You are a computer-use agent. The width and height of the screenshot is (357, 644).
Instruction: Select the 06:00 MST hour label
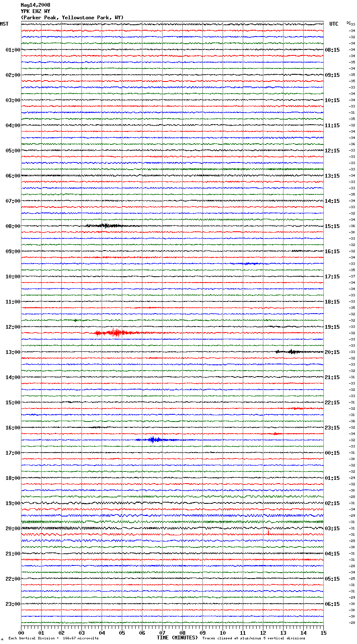[x=13, y=176]
